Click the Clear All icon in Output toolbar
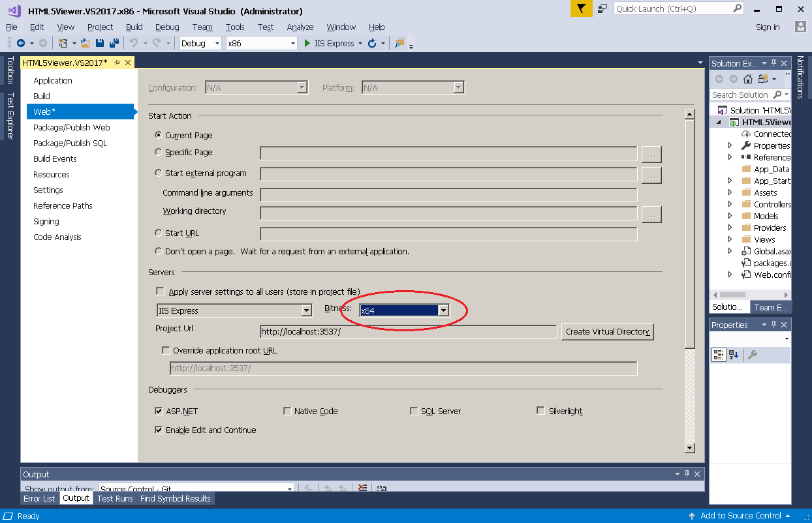This screenshot has height=523, width=812. coord(362,488)
